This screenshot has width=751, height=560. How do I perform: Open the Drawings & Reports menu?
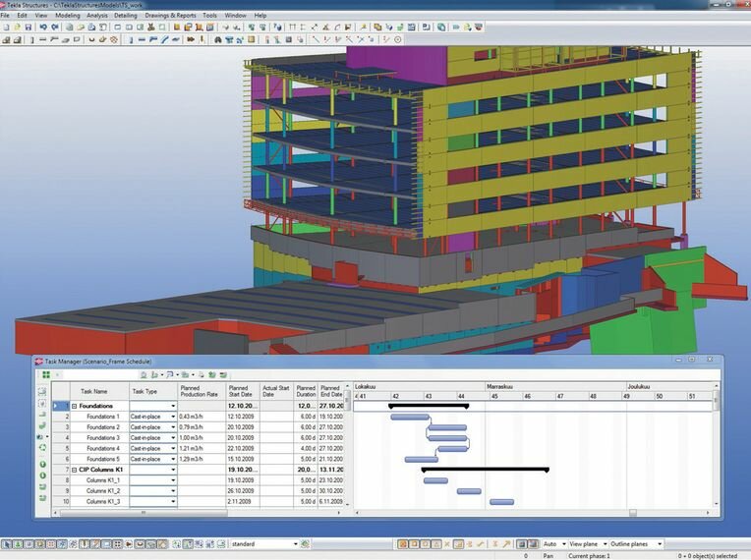(x=170, y=16)
